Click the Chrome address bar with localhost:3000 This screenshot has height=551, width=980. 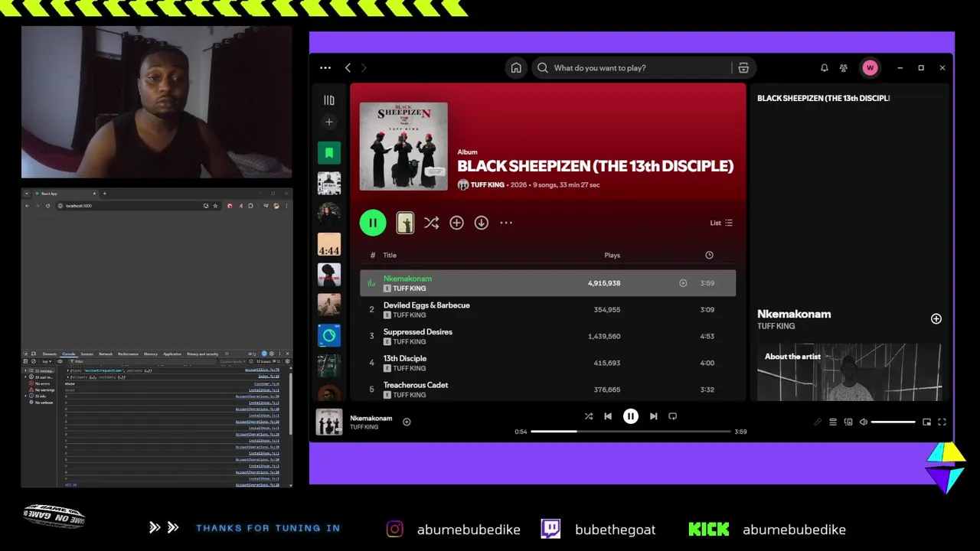[x=139, y=206]
